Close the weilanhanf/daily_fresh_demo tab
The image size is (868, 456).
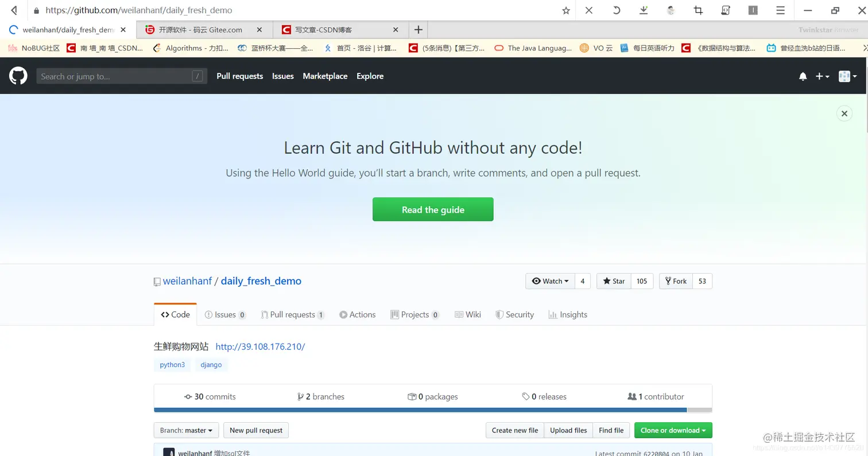[x=123, y=30]
